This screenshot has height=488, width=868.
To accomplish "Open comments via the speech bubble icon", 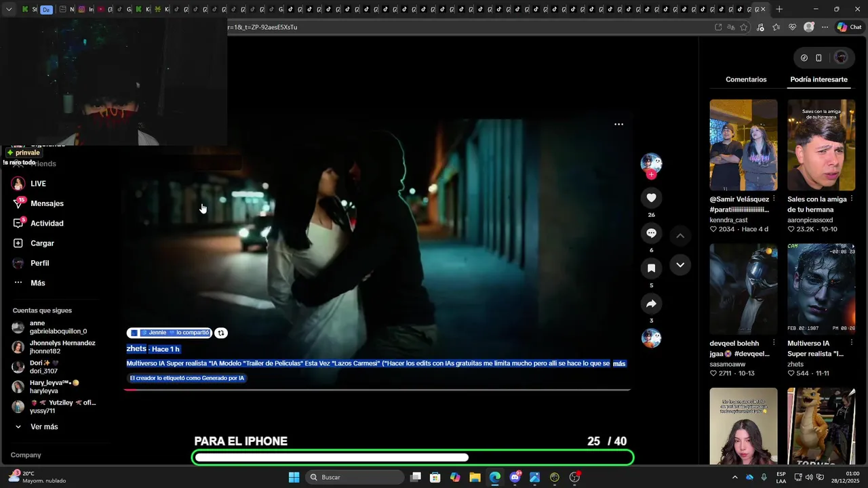I will pos(651,233).
